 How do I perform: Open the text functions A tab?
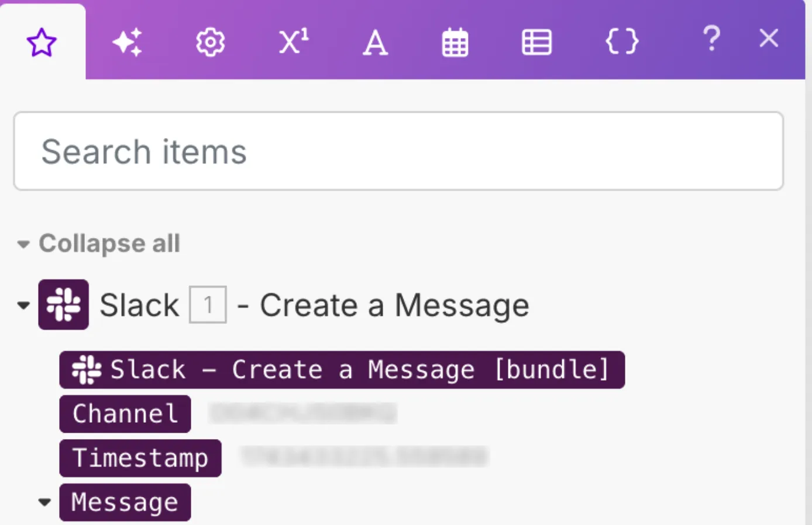click(375, 43)
